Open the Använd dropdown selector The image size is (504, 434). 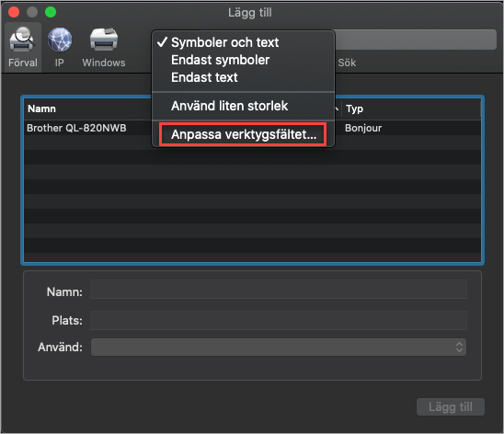(x=279, y=347)
